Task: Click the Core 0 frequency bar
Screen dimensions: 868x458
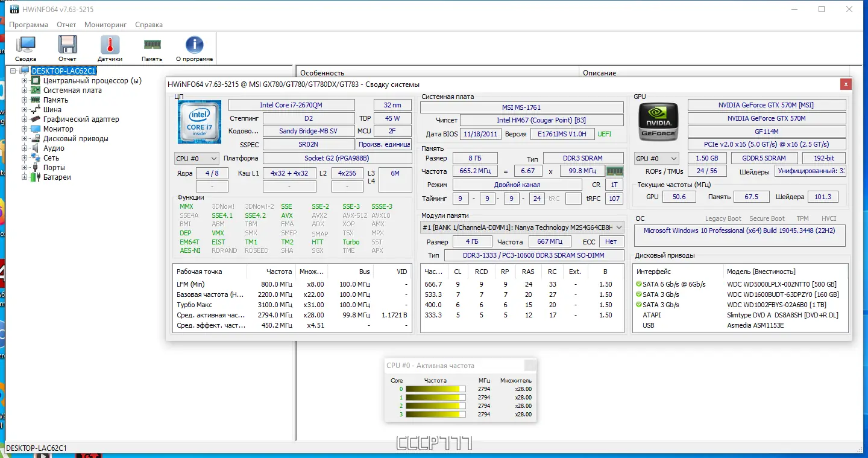Action: [435, 389]
